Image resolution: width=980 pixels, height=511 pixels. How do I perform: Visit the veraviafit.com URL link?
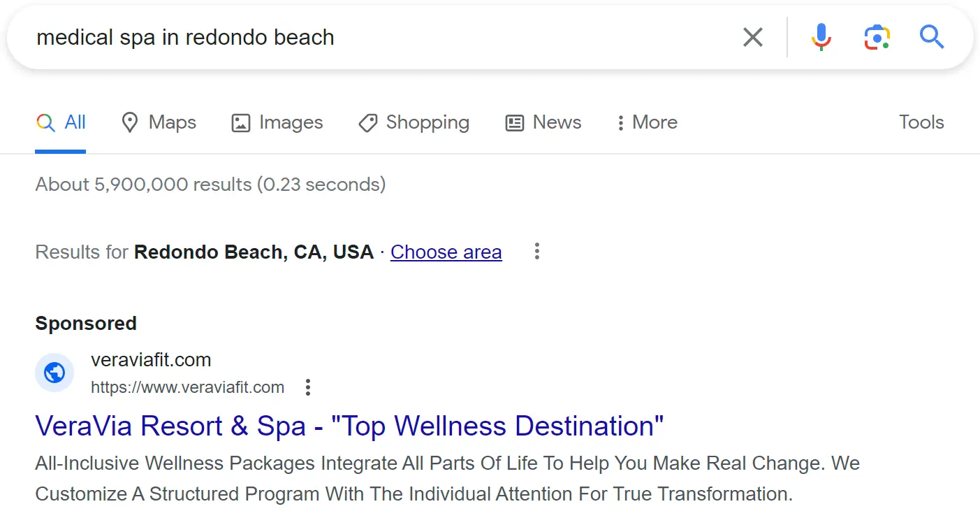coord(187,387)
